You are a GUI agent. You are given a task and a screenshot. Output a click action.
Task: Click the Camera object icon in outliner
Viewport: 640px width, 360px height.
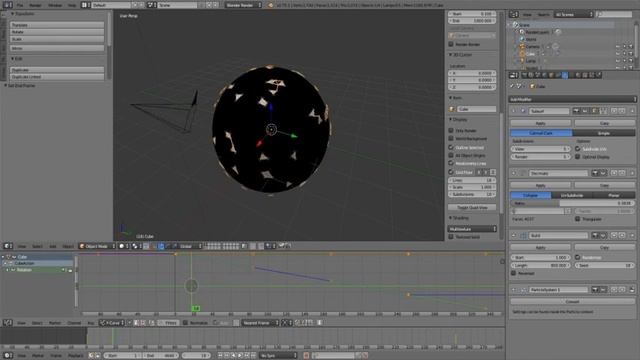522,47
